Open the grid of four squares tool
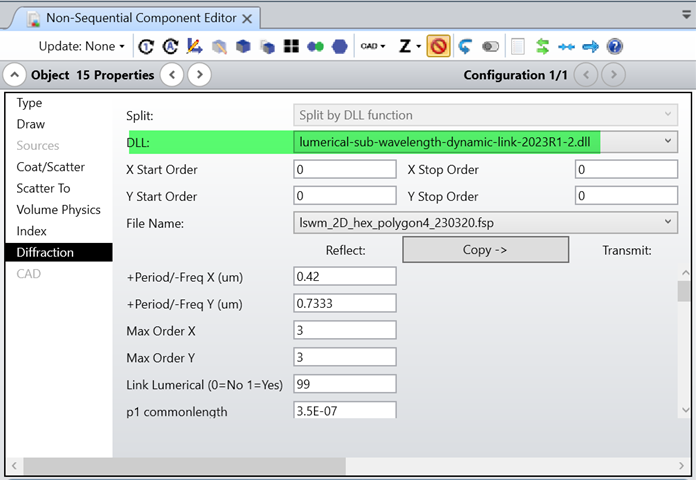 [x=291, y=46]
